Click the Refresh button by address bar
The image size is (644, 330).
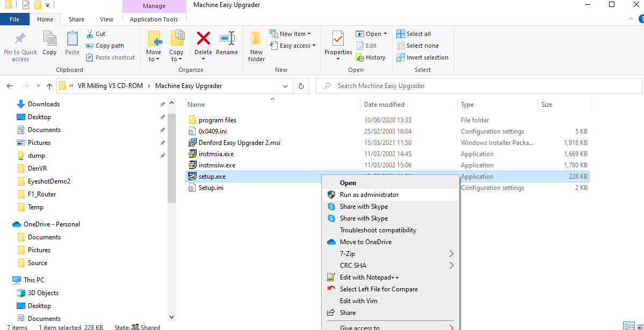click(x=301, y=86)
